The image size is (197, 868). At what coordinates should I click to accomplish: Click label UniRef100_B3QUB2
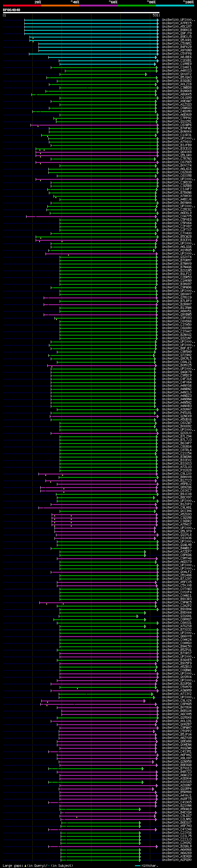pos(177,81)
